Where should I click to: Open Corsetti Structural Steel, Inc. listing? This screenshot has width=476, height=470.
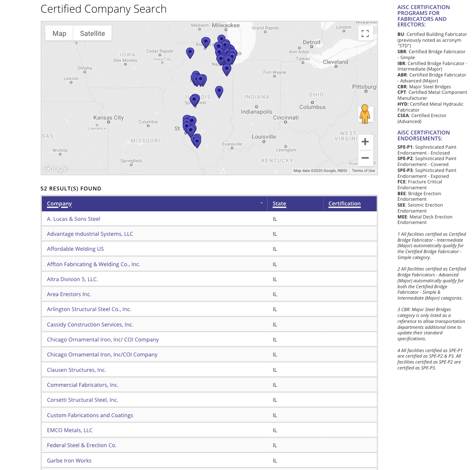pos(82,400)
